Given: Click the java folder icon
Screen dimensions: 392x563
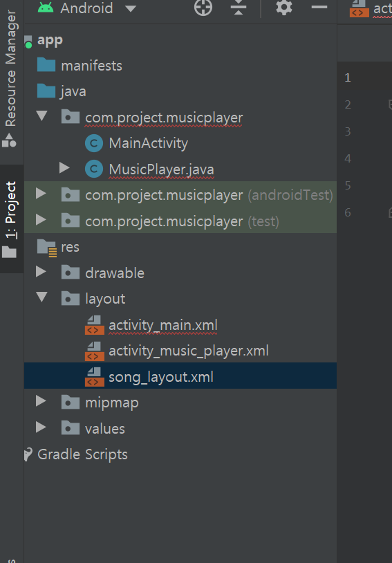Looking at the screenshot, I should (46, 91).
